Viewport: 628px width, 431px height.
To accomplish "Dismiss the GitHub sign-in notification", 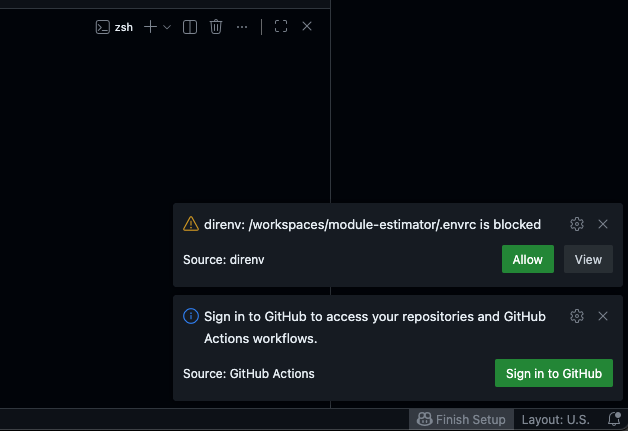I will click(603, 316).
